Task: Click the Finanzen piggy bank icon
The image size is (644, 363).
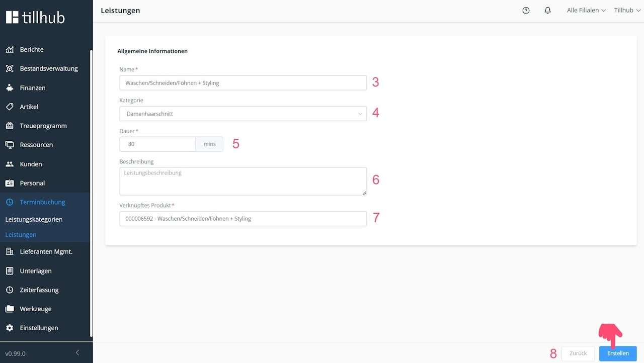Action: (x=10, y=87)
